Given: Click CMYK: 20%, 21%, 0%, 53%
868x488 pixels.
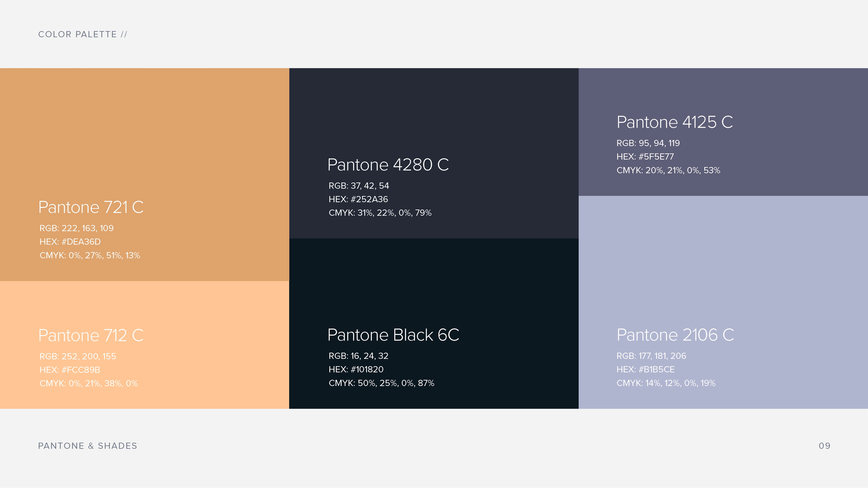Looking at the screenshot, I should (668, 170).
